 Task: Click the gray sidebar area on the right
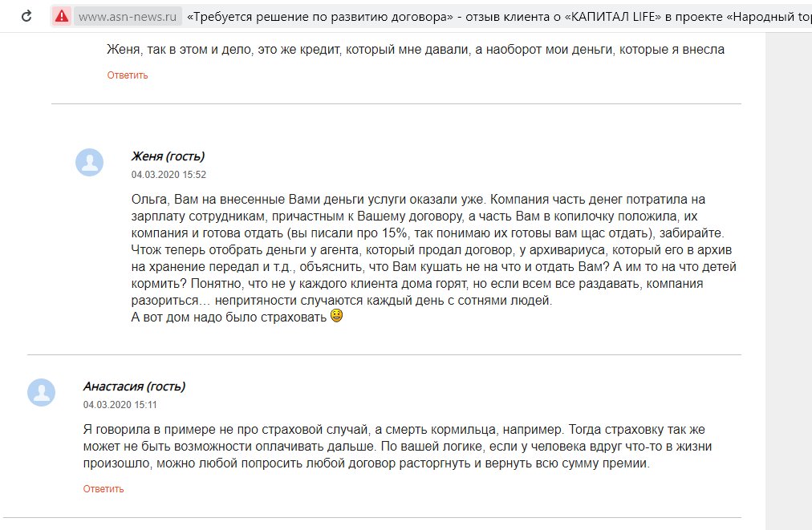click(x=788, y=281)
